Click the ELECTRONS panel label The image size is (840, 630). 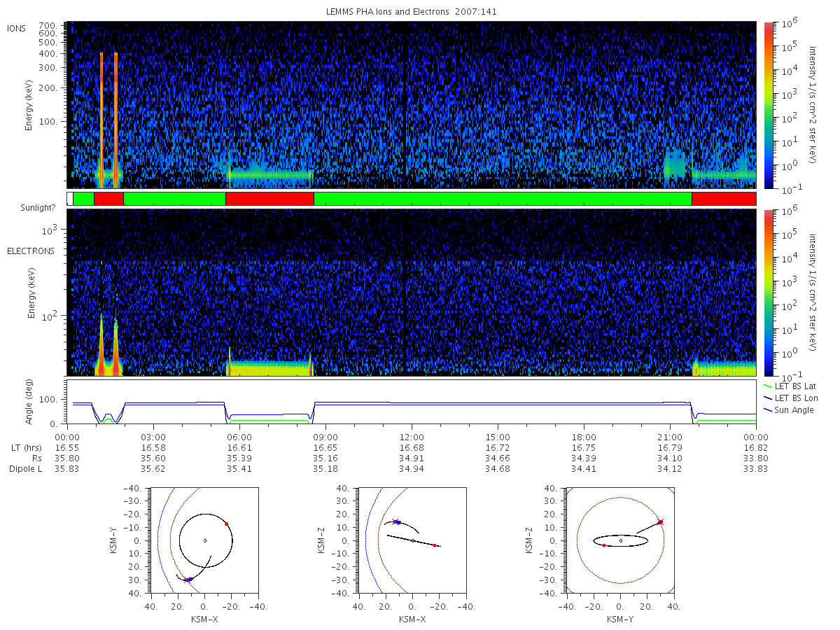(31, 251)
